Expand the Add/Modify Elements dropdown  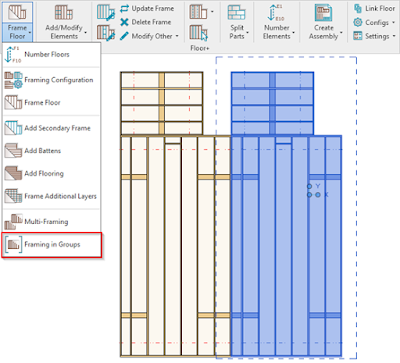86,33
